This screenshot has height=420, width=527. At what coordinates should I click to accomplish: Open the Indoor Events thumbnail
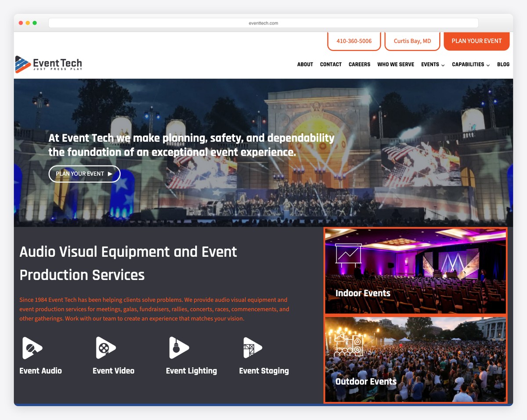click(415, 271)
